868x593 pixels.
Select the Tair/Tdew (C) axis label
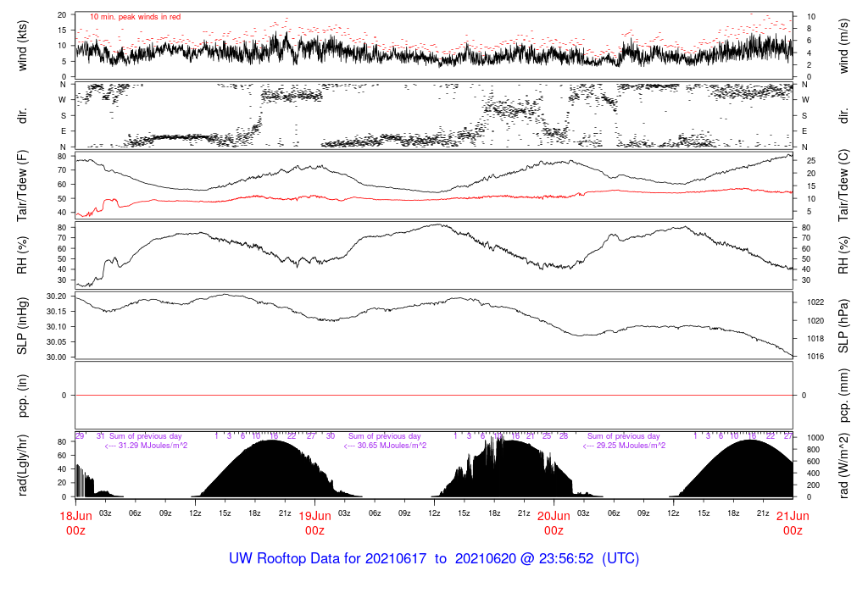click(844, 186)
